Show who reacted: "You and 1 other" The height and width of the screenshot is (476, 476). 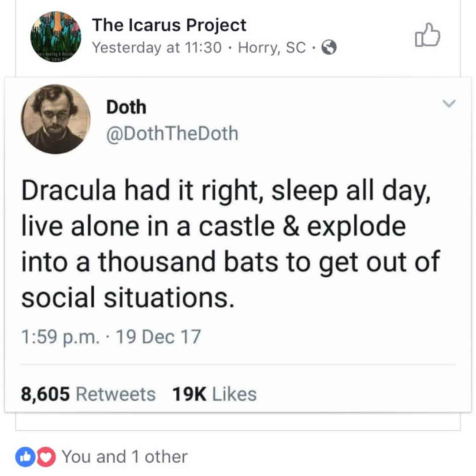pyautogui.click(x=124, y=457)
